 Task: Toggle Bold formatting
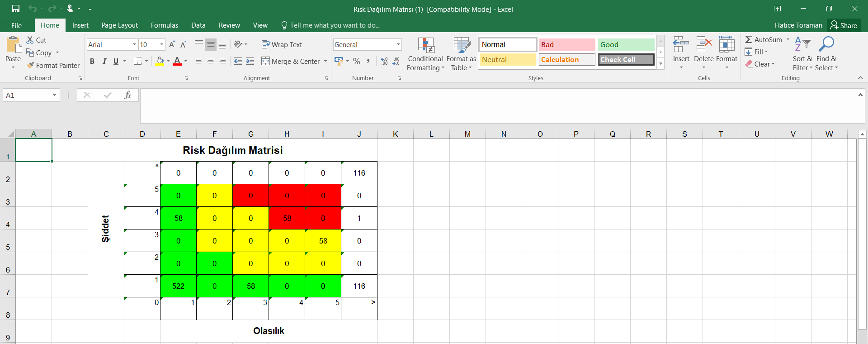coord(92,61)
